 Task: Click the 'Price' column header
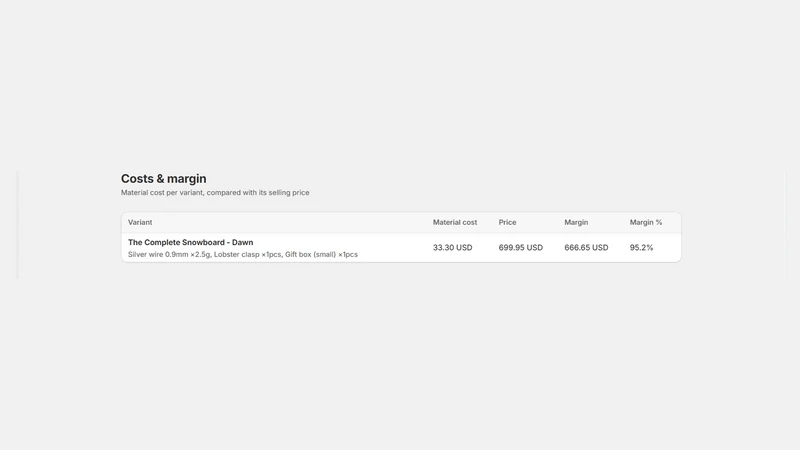[507, 222]
